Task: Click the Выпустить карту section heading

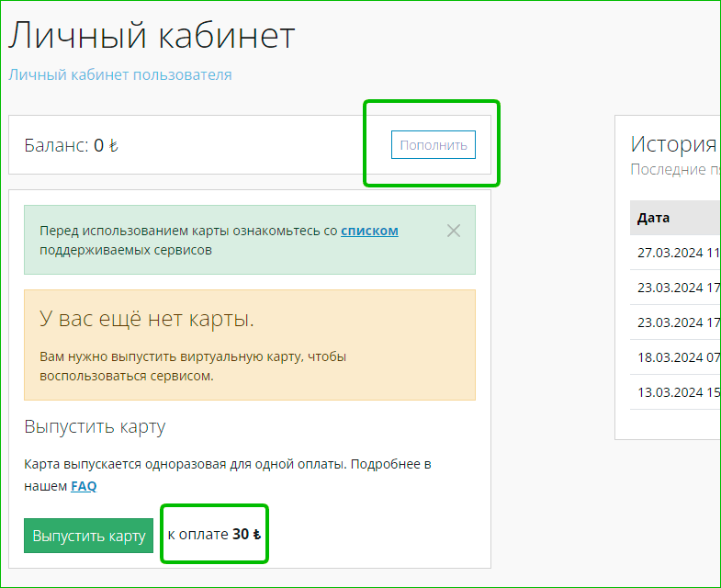Action: click(x=95, y=427)
